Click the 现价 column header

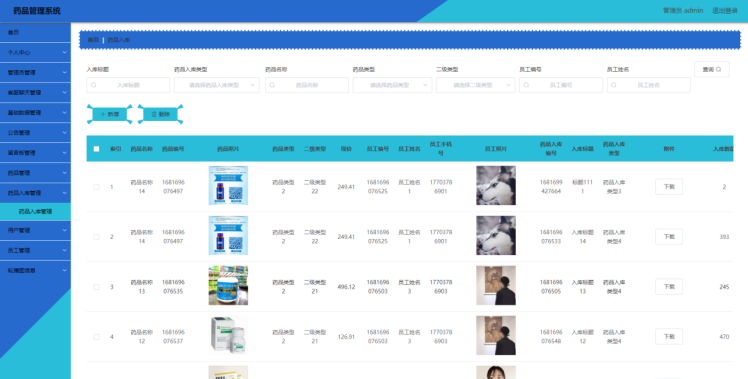click(346, 149)
